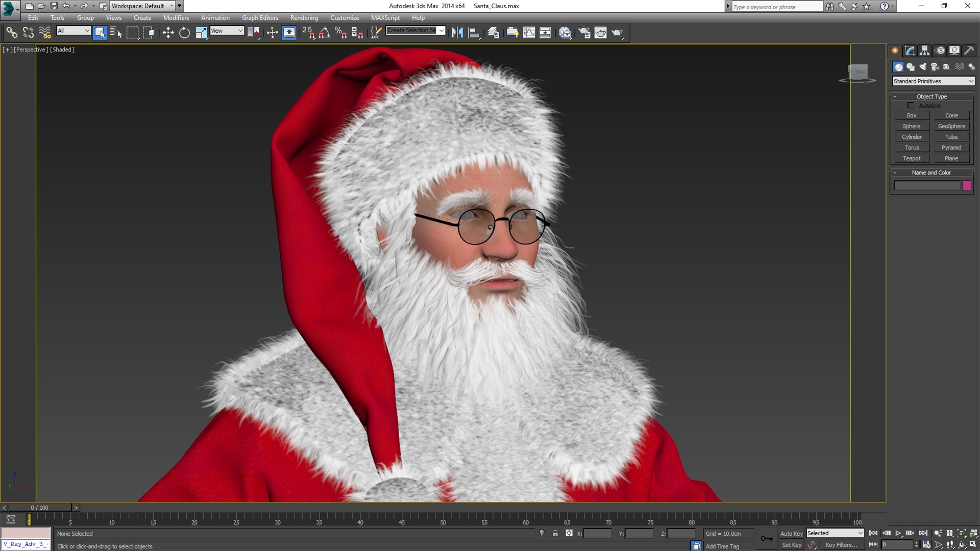Toggle Window/Crossing selection mode

click(149, 33)
